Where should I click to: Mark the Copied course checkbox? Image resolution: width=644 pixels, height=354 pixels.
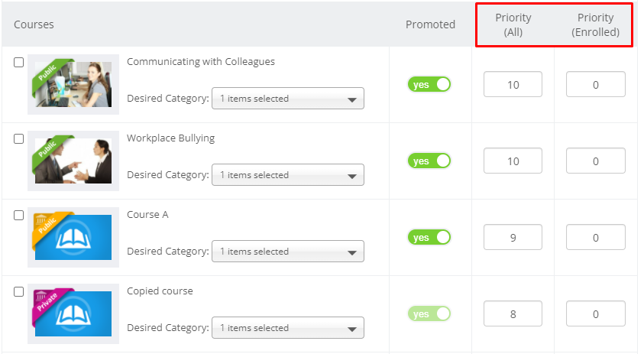19,292
